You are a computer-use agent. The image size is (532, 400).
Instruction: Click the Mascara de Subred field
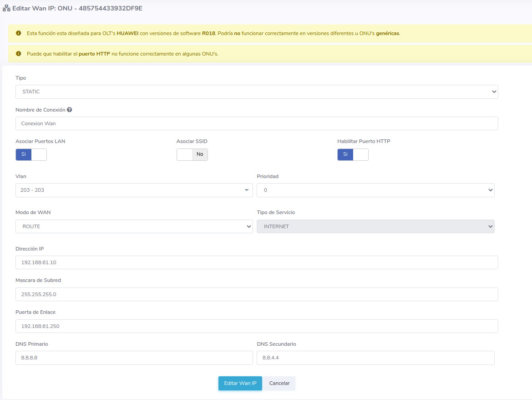coord(257,294)
